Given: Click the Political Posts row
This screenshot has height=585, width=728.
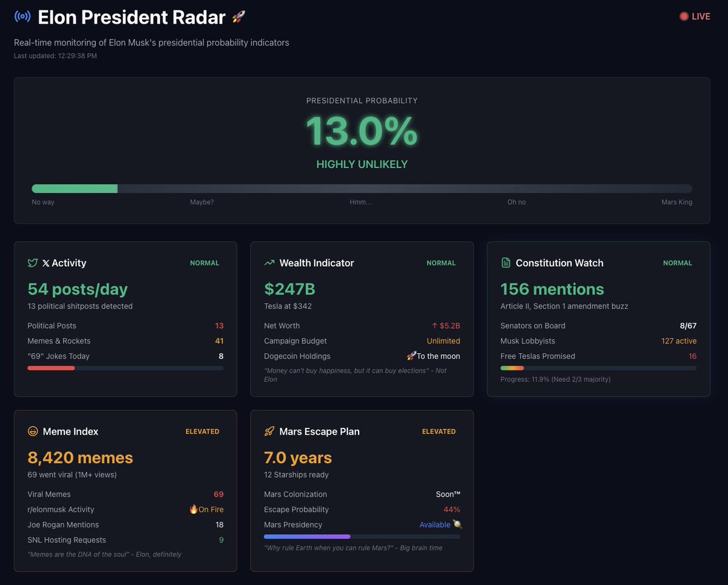Looking at the screenshot, I should coord(126,326).
